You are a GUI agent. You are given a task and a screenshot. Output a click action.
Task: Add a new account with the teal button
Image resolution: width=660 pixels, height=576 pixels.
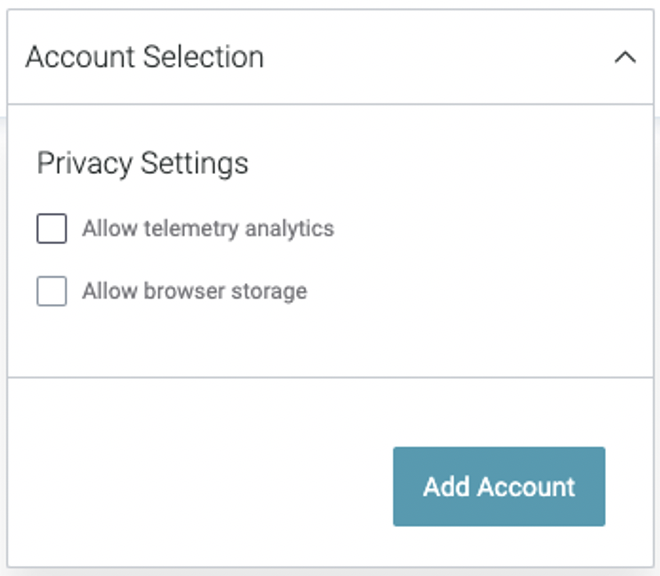pos(499,486)
